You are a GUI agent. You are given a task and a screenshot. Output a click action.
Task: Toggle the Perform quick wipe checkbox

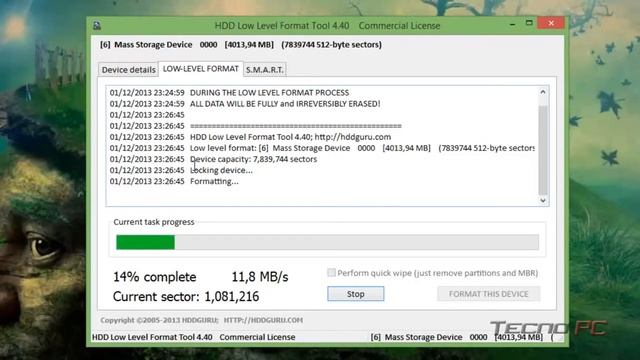click(x=331, y=273)
